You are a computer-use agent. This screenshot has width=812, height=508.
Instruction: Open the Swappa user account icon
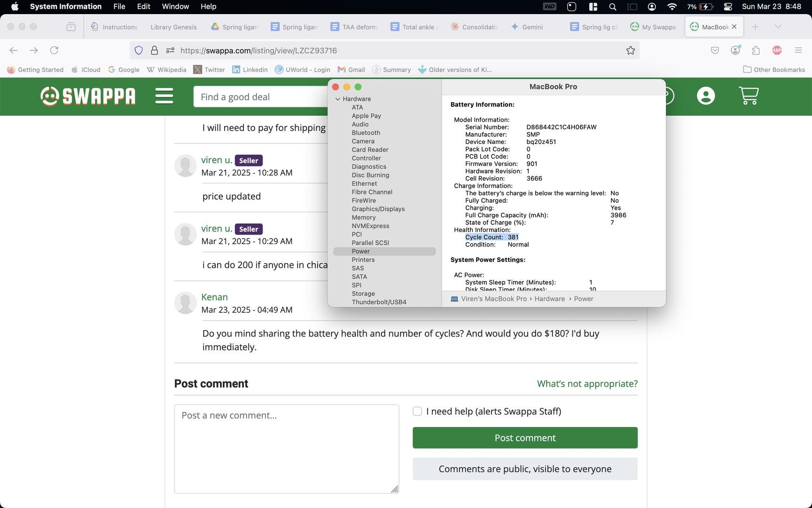(705, 96)
